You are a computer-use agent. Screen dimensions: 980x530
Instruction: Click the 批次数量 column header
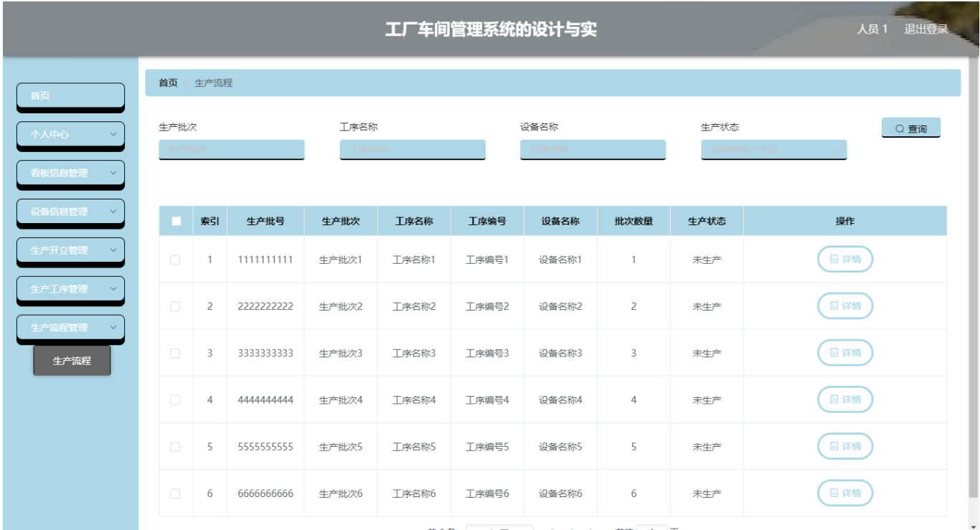click(633, 221)
